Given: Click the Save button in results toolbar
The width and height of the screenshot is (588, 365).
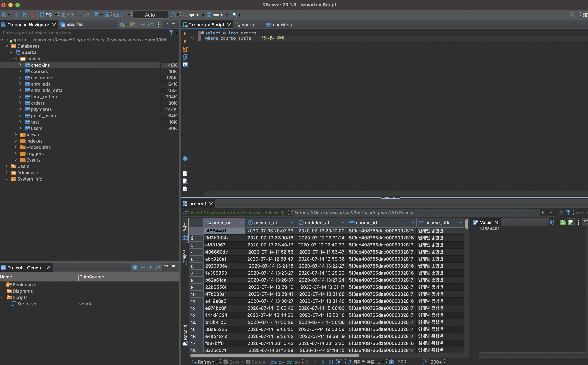Looking at the screenshot, I should [232, 362].
